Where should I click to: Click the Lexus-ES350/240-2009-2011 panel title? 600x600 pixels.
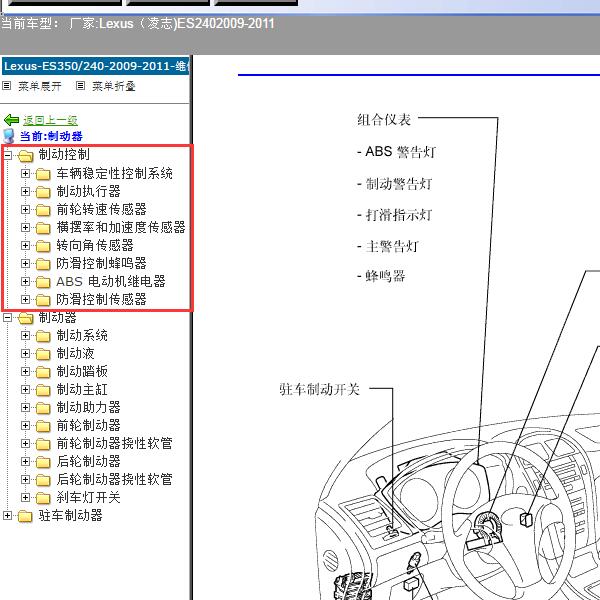(x=96, y=66)
